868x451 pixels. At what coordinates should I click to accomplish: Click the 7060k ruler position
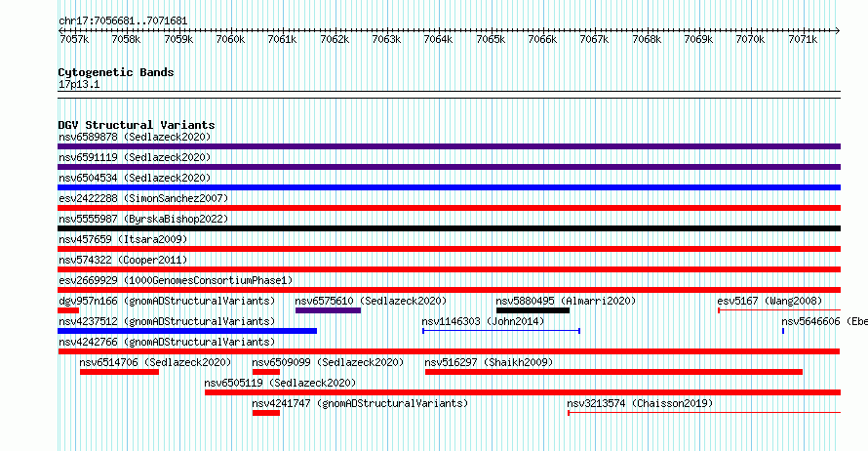230,39
